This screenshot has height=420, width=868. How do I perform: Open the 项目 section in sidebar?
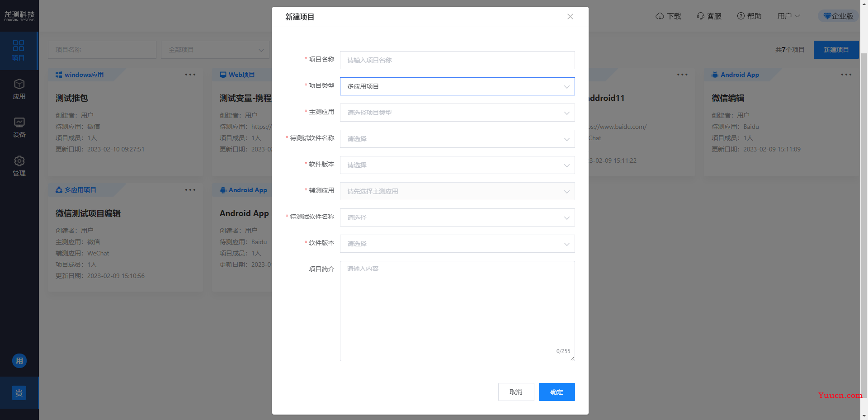click(19, 51)
